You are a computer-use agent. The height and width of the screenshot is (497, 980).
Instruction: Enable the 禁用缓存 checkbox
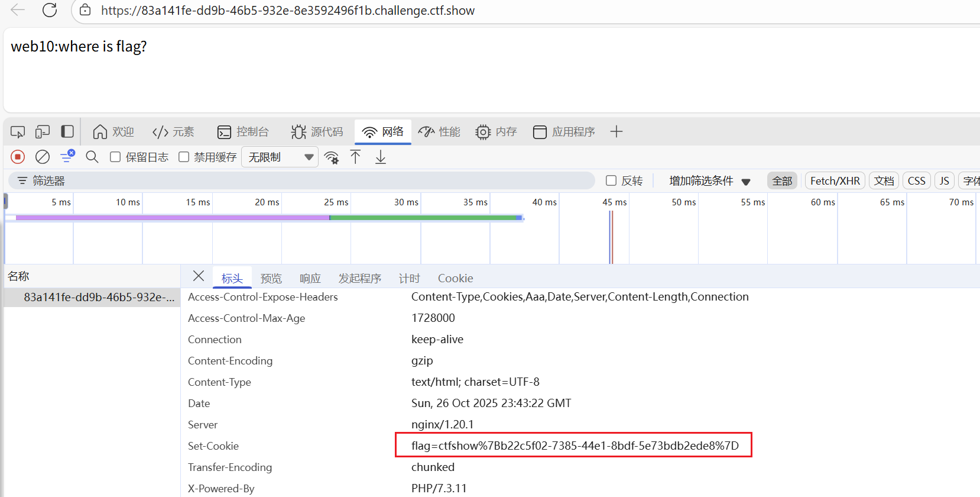(x=184, y=157)
